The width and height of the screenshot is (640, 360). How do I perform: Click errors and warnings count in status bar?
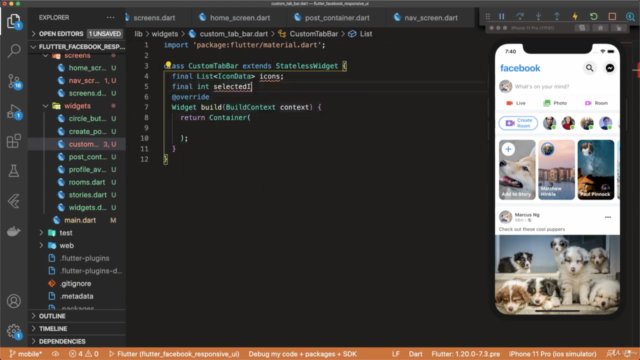point(84,354)
